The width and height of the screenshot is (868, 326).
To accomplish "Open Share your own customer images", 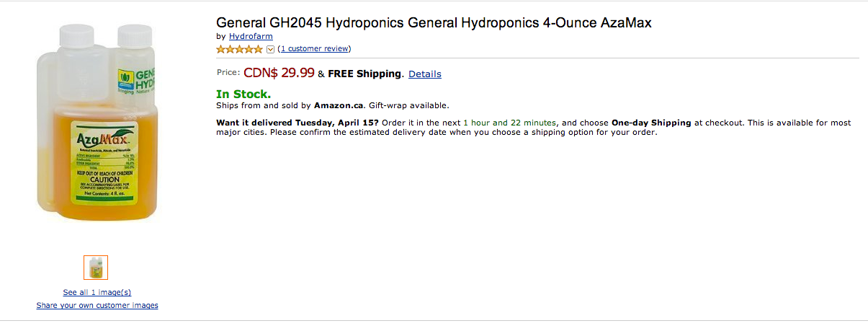I will [x=97, y=305].
